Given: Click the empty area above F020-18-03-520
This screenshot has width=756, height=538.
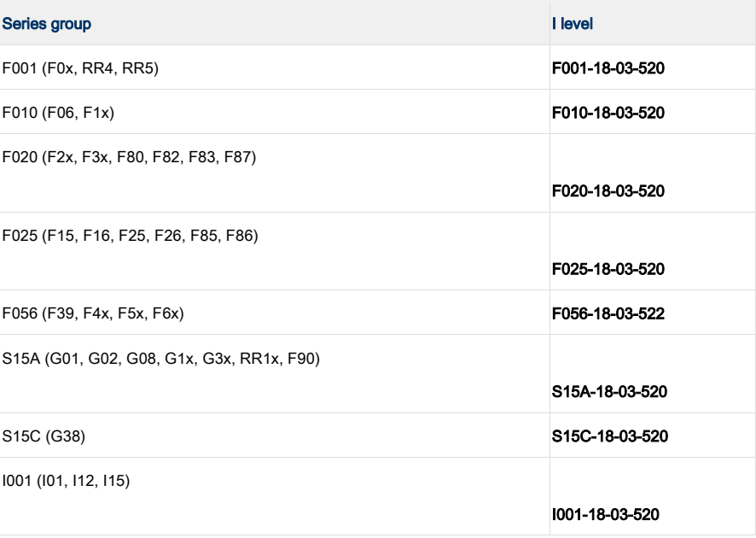Looking at the screenshot, I should pos(653,158).
